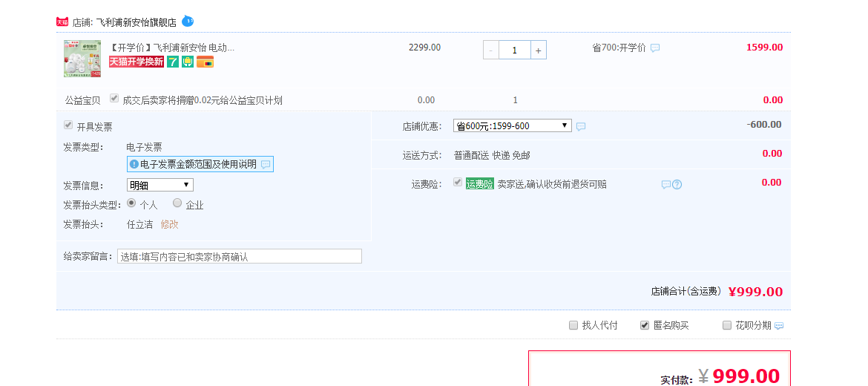Click the -600.00 store discount amount
Screen dimensions: 868x386
764,125
